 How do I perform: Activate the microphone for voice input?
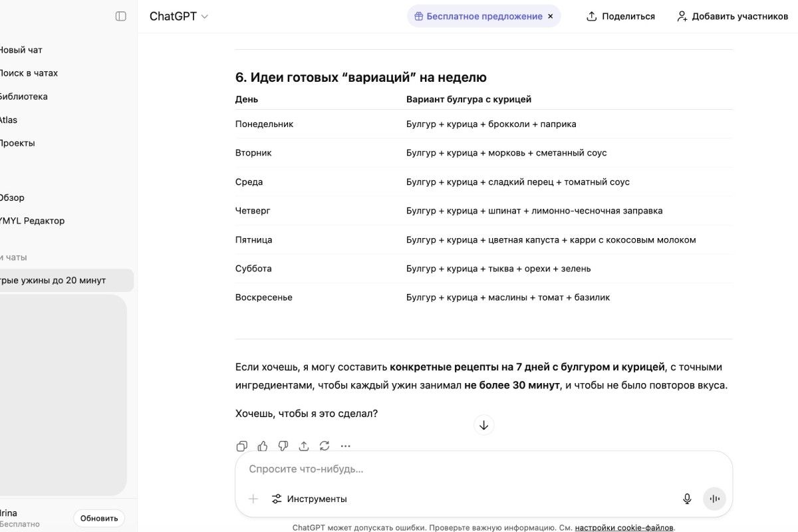687,498
